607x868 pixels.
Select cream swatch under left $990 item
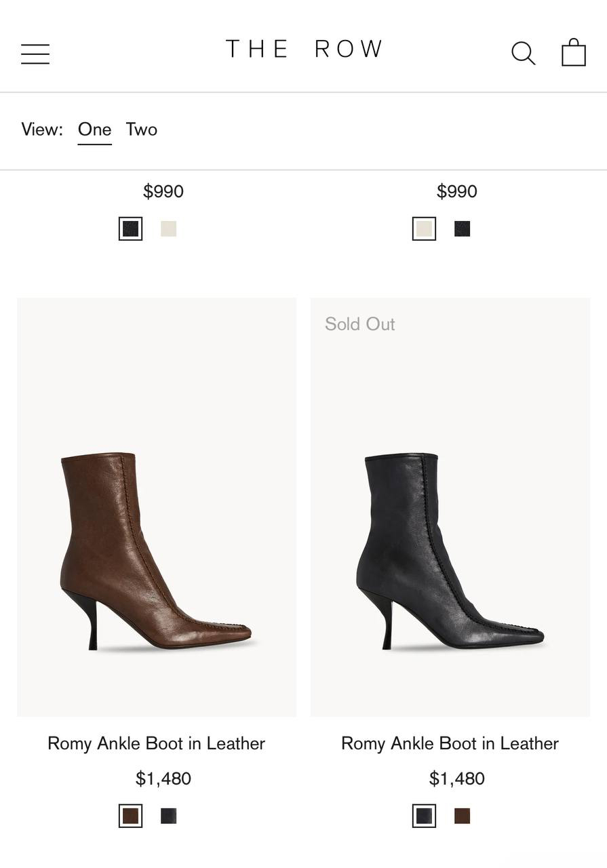pyautogui.click(x=169, y=229)
